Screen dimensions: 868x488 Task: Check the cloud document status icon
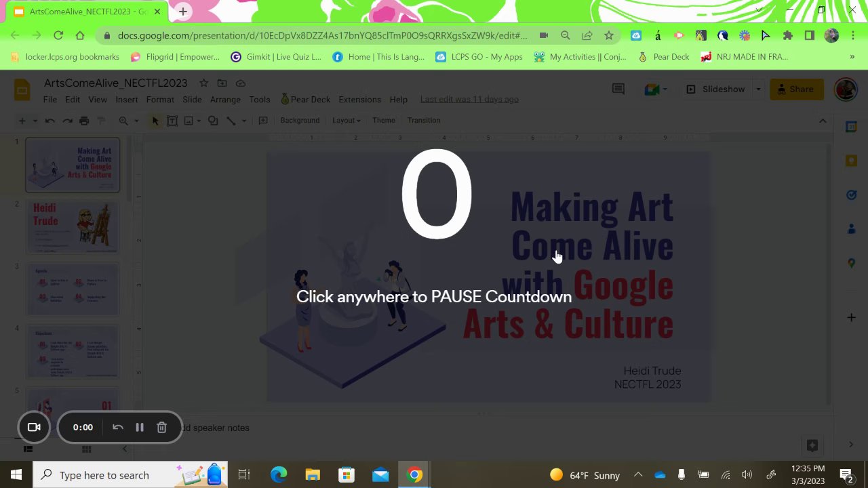tap(241, 83)
